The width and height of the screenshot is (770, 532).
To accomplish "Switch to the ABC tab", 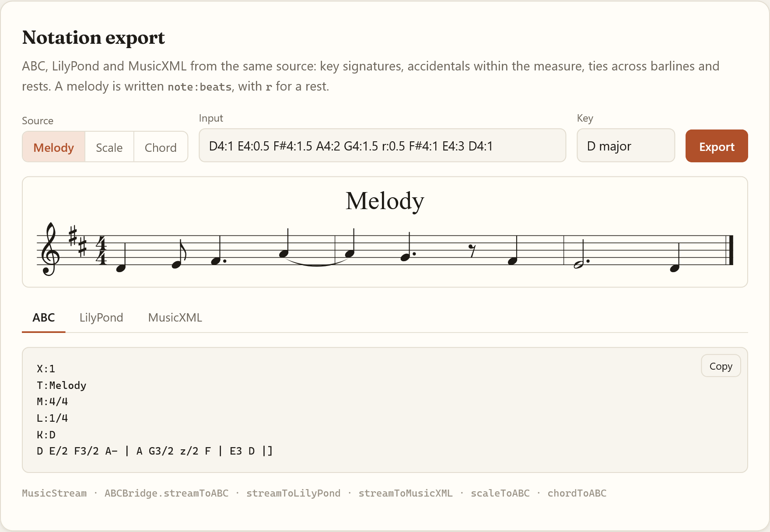I will coord(44,318).
